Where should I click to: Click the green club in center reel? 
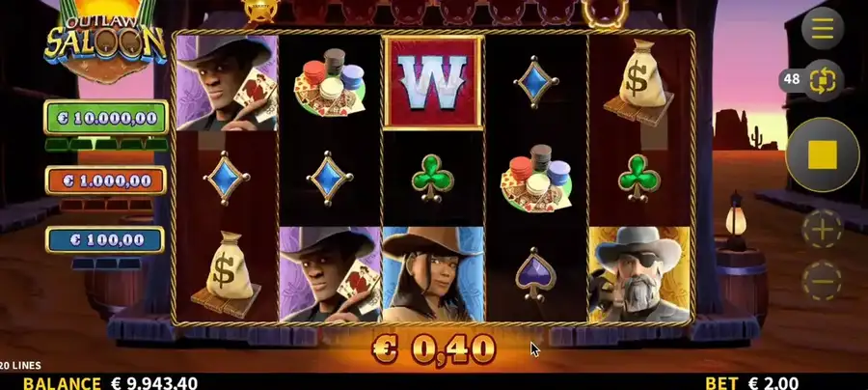[433, 179]
